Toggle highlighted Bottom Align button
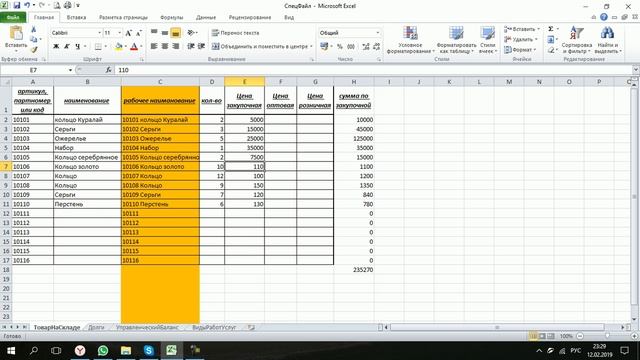This screenshot has width=640, height=360. 176,33
